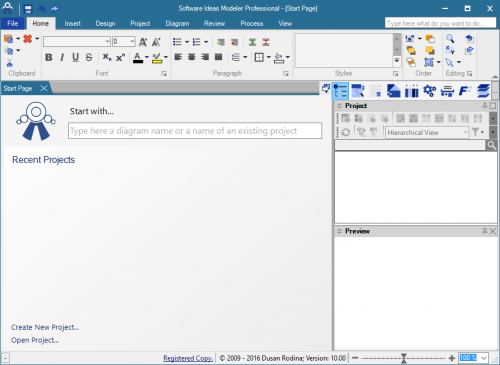Viewport: 500px width, 365px height.
Task: Click the font color swatch button
Action: pyautogui.click(x=138, y=57)
